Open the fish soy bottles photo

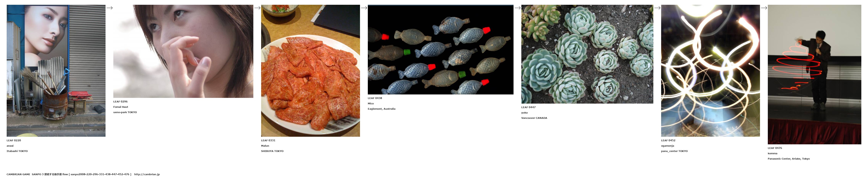click(x=440, y=50)
